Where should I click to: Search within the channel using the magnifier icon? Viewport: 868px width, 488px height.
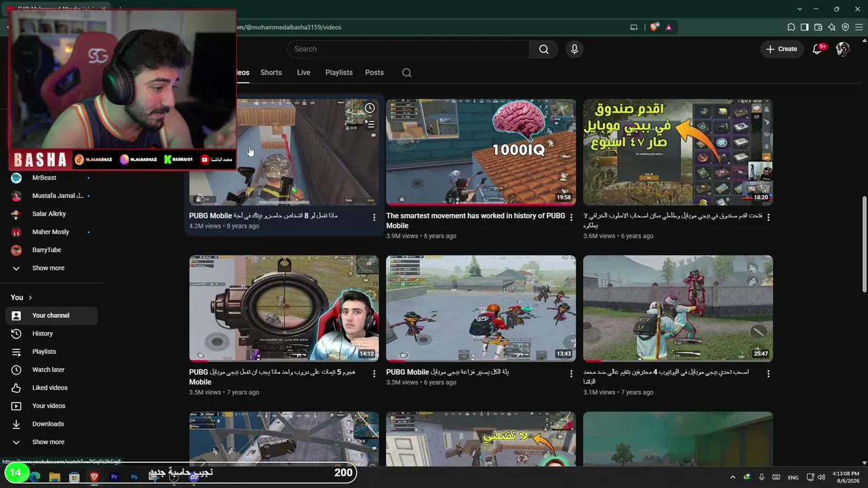[407, 73]
